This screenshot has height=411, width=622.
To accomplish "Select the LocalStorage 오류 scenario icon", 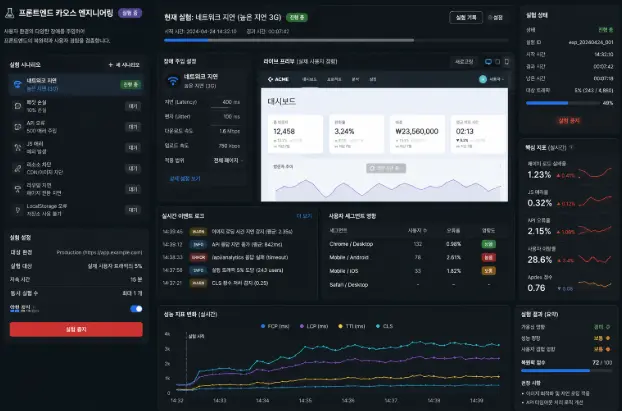I will click(x=17, y=210).
